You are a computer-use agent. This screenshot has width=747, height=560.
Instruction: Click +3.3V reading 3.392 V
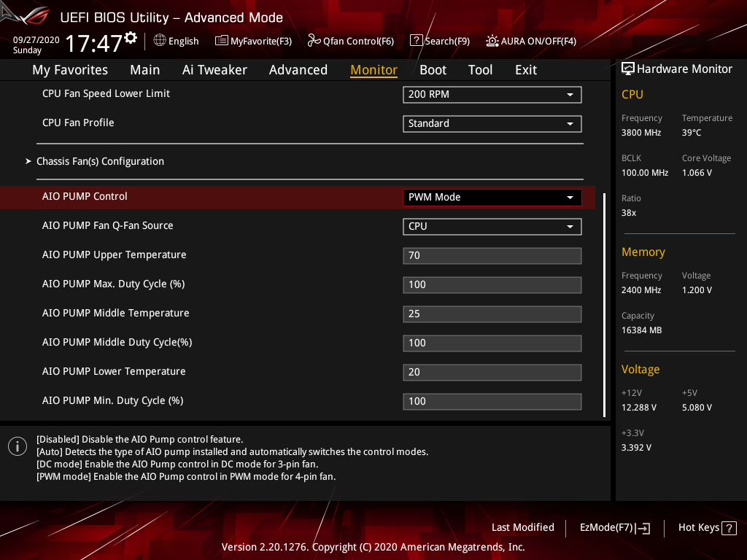[x=636, y=448]
